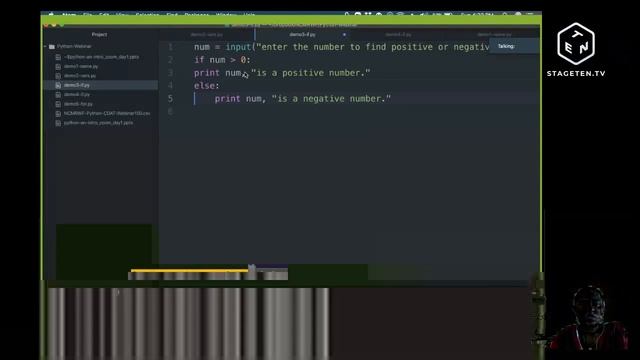Click line number 1 in the gutter
The width and height of the screenshot is (640, 360).
[x=170, y=47]
